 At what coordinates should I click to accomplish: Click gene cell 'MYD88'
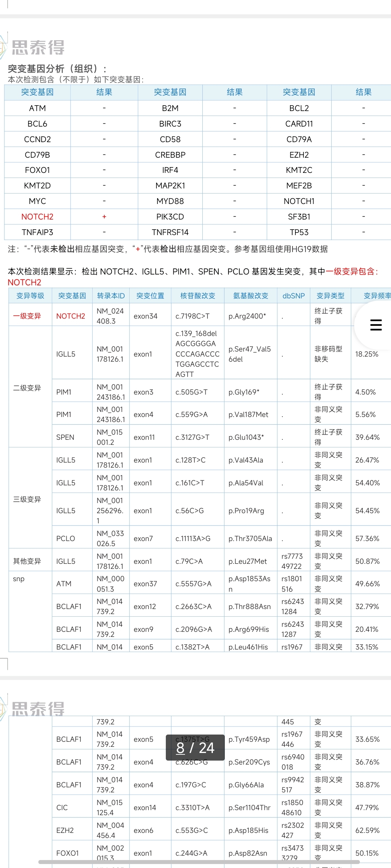pos(170,201)
